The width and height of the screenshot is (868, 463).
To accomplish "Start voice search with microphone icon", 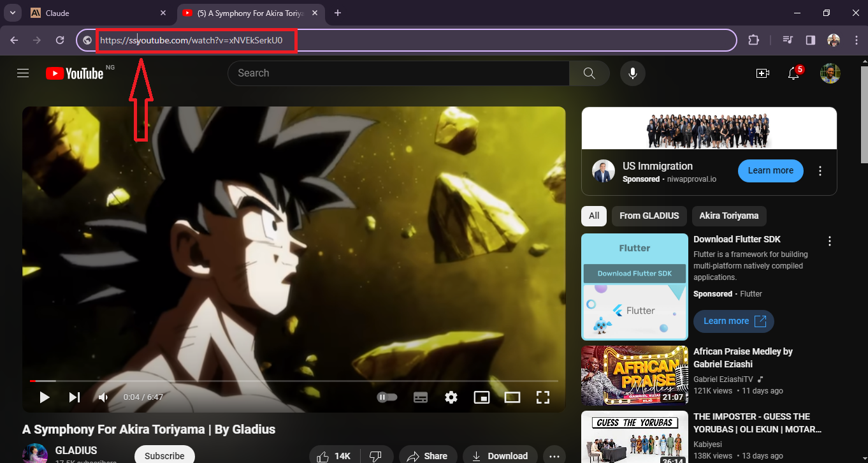I will click(633, 73).
